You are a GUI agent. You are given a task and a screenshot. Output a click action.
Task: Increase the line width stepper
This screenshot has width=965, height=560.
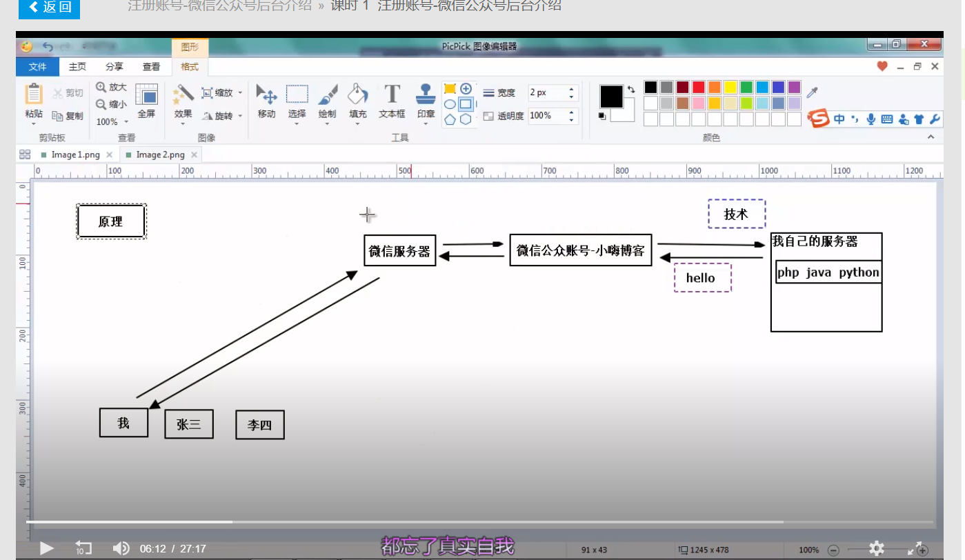click(x=571, y=89)
